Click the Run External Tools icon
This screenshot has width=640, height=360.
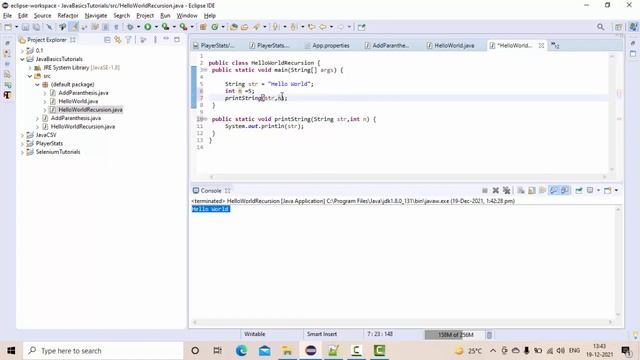point(183,27)
